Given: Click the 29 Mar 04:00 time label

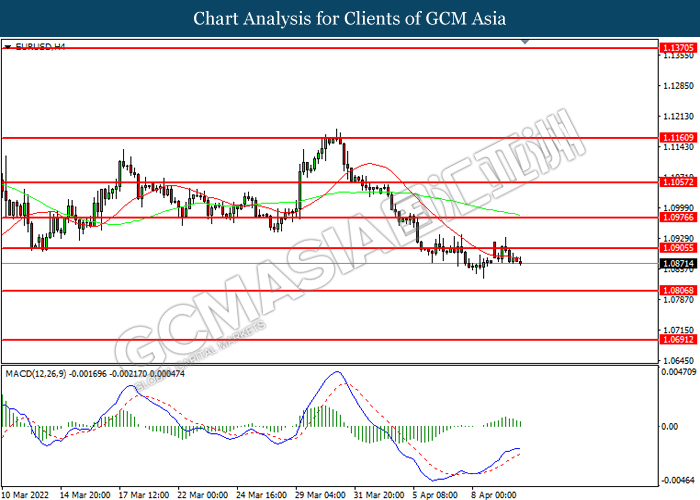Looking at the screenshot, I should click(x=320, y=495).
